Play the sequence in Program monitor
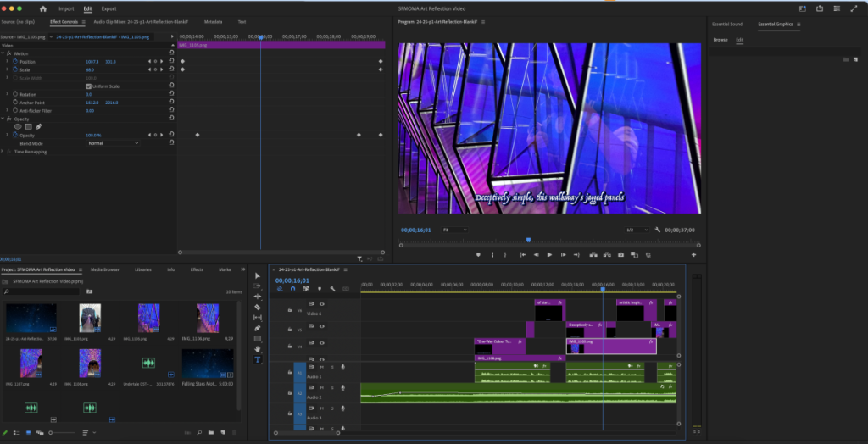Image resolution: width=868 pixels, height=444 pixels. tap(549, 255)
